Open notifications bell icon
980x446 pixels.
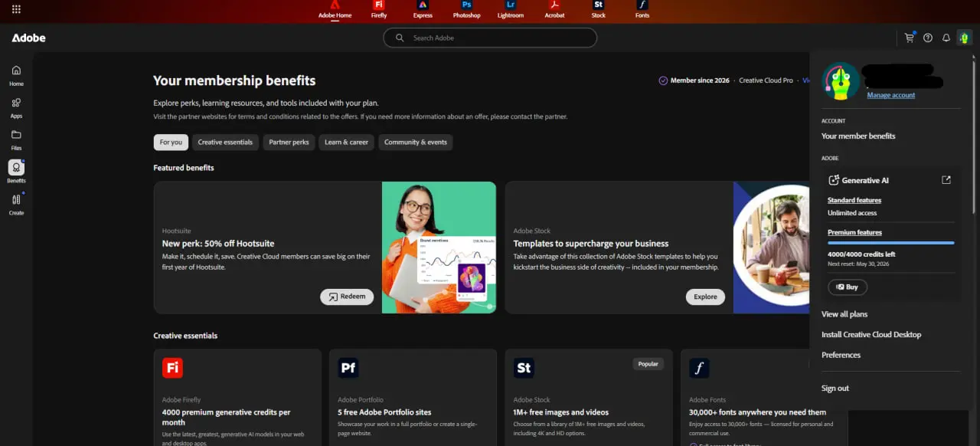tap(946, 38)
